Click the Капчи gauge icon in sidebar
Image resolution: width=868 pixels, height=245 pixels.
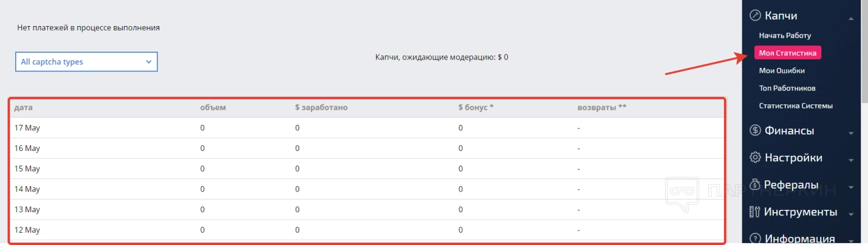[x=755, y=16]
